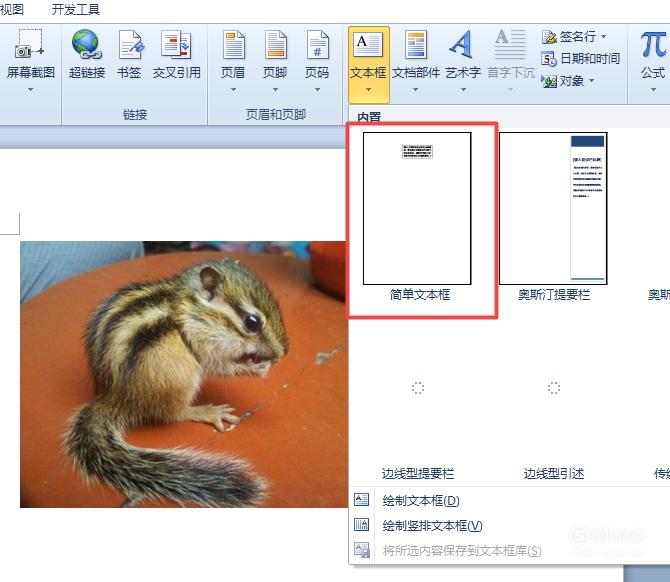Viewport: 670px width, 582px height.
Task: Expand the 页眉 dropdown arrow
Action: coord(233,90)
